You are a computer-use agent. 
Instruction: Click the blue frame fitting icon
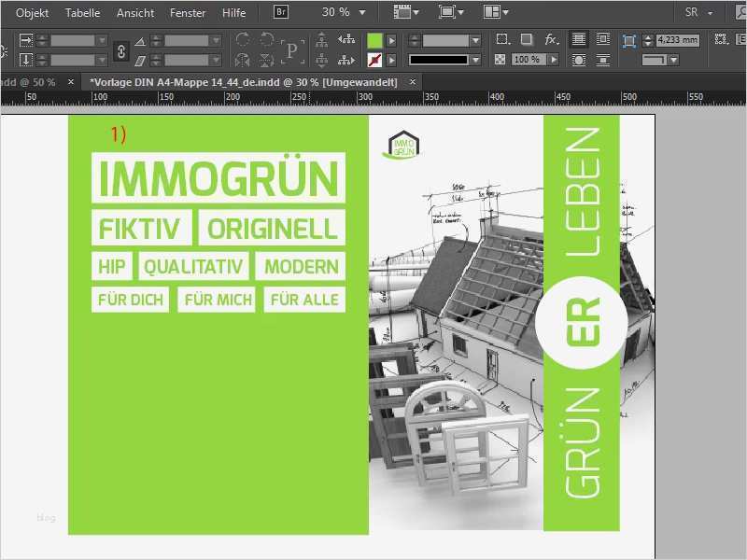(629, 41)
